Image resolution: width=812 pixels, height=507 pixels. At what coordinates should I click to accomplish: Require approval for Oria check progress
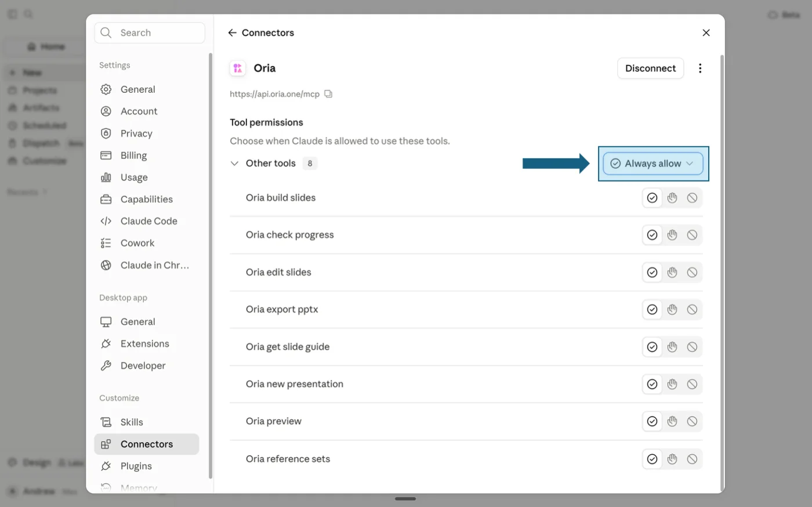click(x=672, y=235)
